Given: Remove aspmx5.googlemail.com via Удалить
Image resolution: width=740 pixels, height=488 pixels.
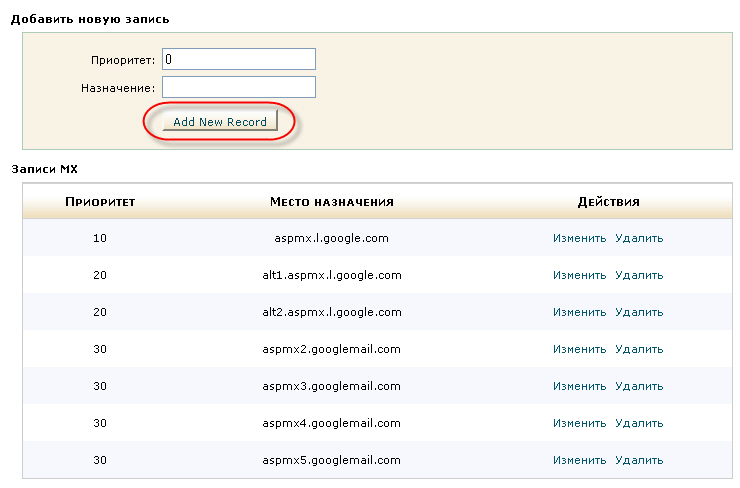Looking at the screenshot, I should (x=639, y=460).
